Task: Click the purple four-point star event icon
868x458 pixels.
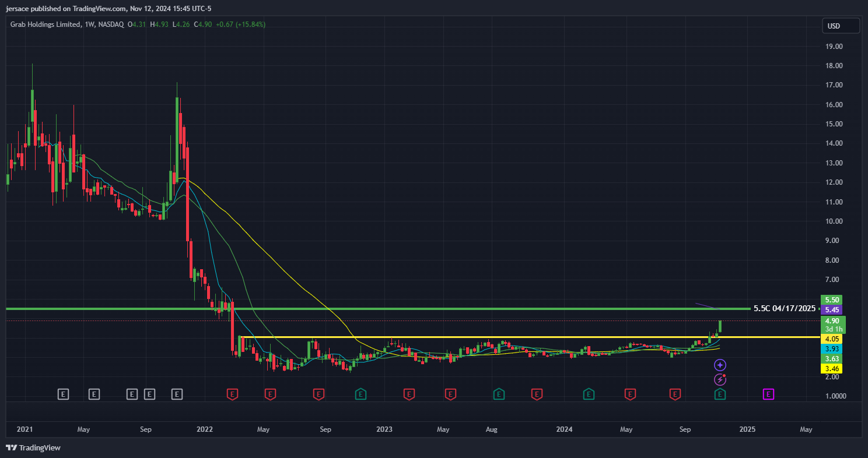Action: tap(720, 365)
